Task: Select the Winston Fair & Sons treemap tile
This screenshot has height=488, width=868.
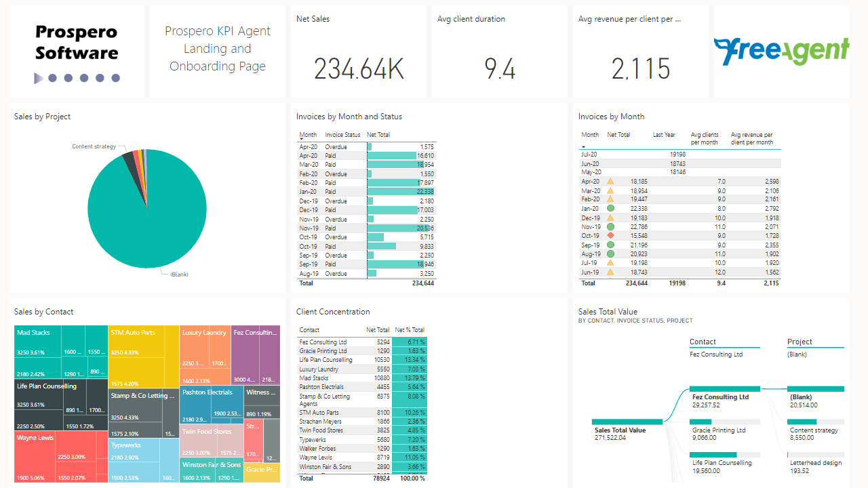Action: pos(211,470)
